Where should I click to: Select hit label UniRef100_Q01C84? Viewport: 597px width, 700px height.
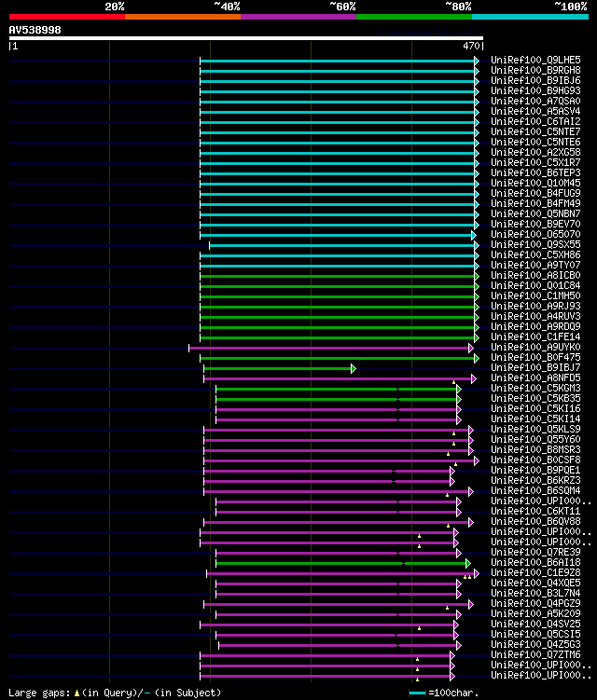pyautogui.click(x=535, y=286)
